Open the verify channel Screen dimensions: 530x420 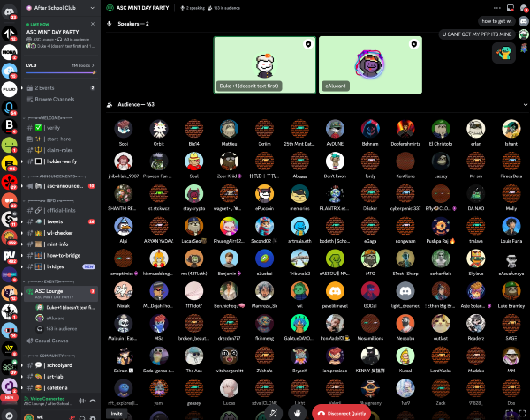pyautogui.click(x=53, y=127)
